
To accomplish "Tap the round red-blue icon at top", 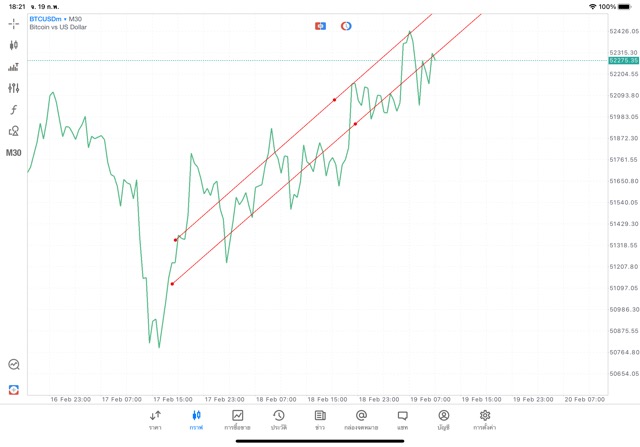I will [346, 25].
